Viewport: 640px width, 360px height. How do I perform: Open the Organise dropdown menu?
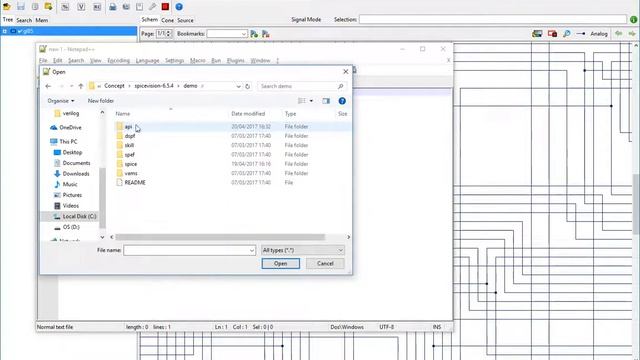click(61, 101)
